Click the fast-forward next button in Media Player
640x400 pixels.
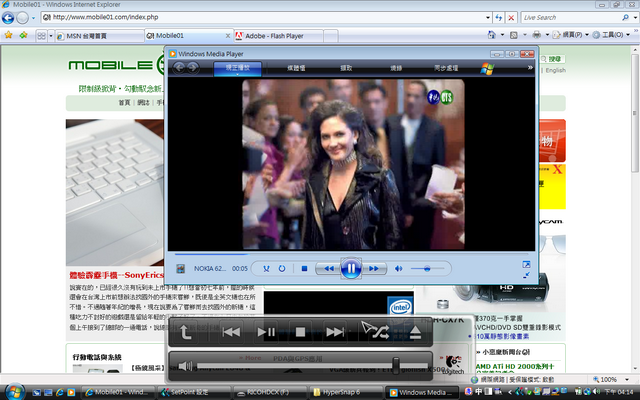[x=373, y=269]
